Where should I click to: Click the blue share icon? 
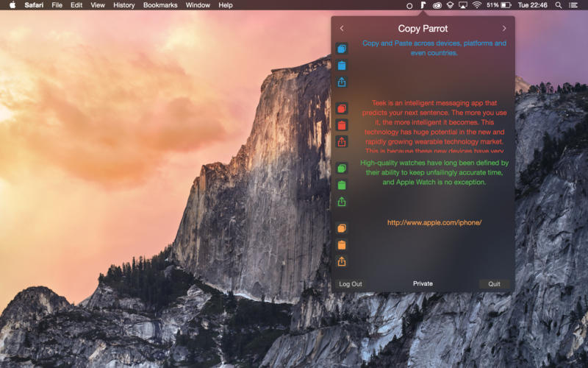click(x=342, y=82)
